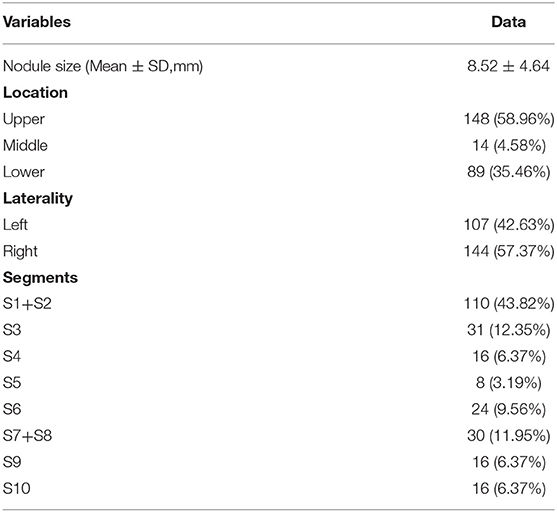Click the Segments section heading
The width and height of the screenshot is (557, 512).
coord(40,277)
